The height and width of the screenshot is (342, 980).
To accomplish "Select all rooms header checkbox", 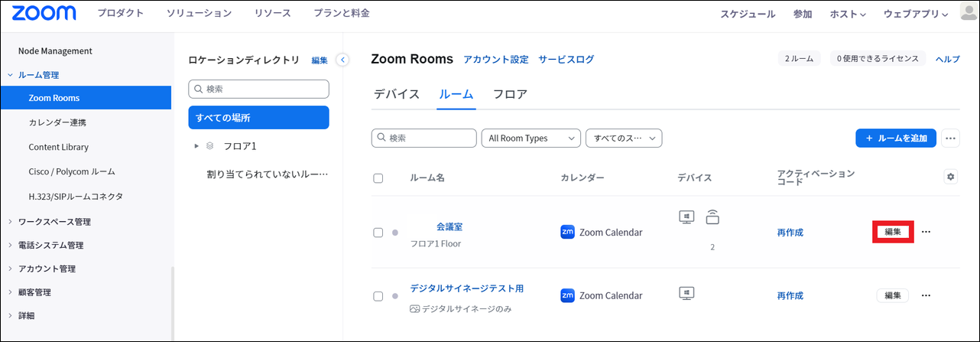I will pyautogui.click(x=378, y=178).
